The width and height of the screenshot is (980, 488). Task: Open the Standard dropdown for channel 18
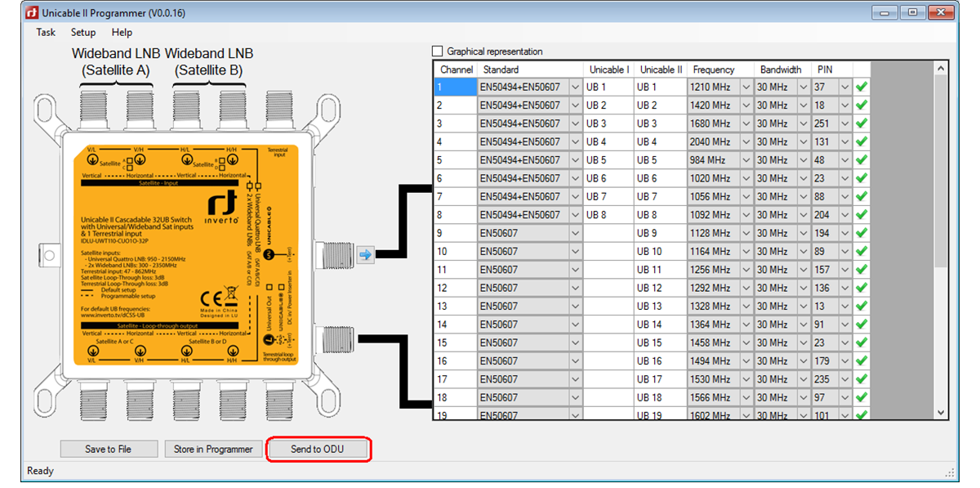[x=576, y=397]
